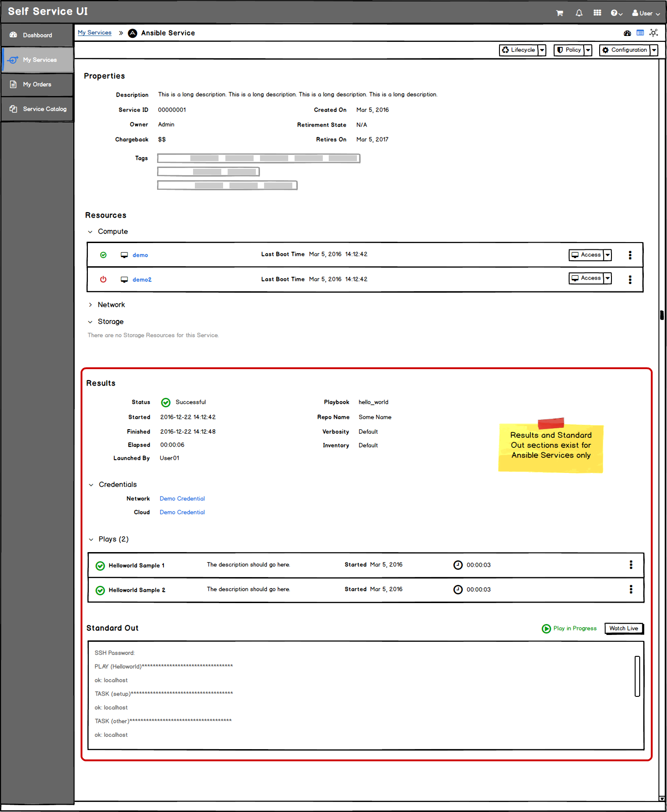
Task: Click the hello_world playbook value
Action: [373, 402]
